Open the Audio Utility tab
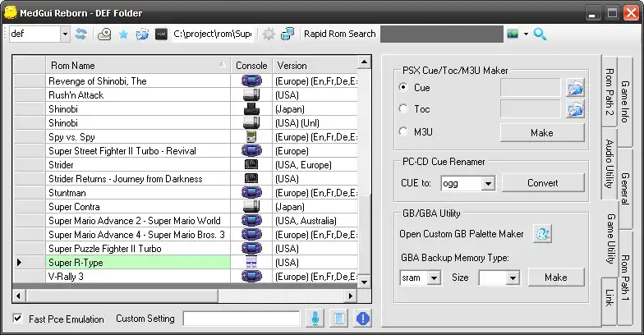This screenshot has width=644, height=335. 609,163
